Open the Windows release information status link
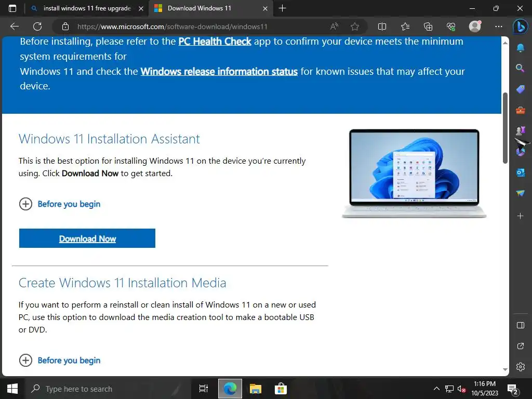 coord(219,72)
